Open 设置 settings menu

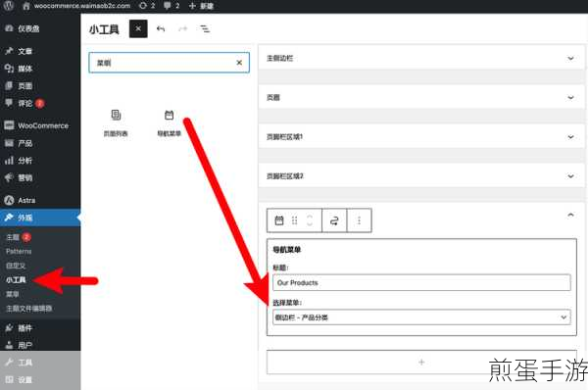coord(40,380)
